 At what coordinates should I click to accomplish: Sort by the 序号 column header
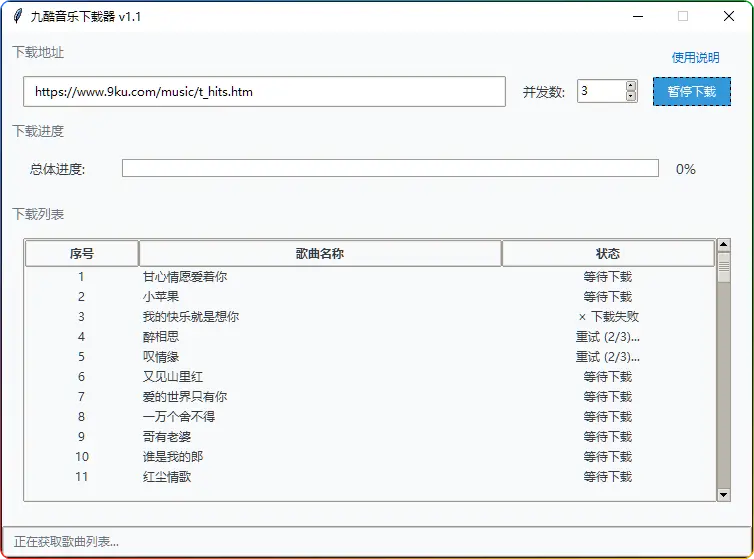[x=82, y=254]
